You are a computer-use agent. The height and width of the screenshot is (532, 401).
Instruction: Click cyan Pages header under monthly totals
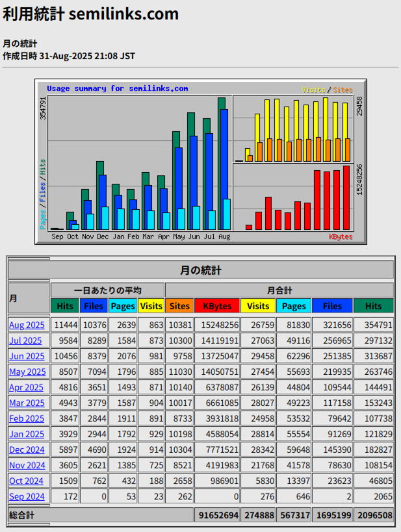294,306
